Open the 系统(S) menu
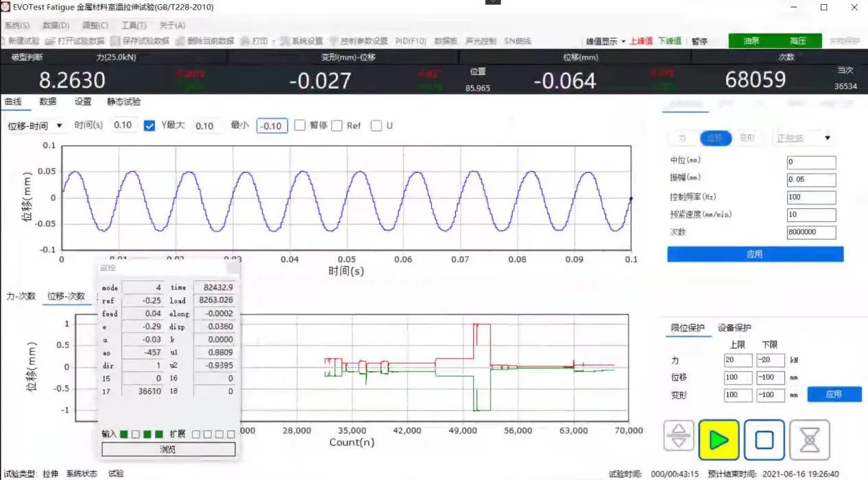This screenshot has width=868, height=480. (17, 25)
